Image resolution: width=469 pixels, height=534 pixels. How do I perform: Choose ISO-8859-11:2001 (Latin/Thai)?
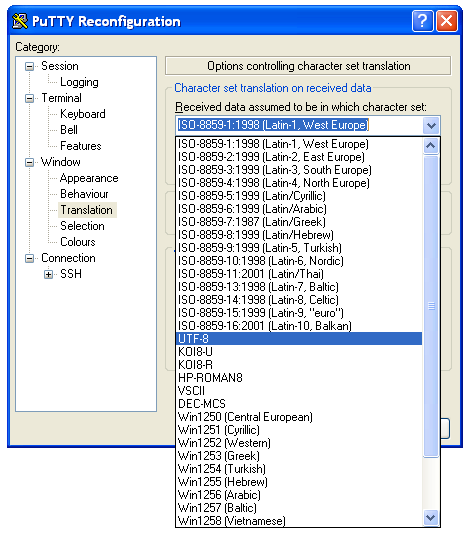[299, 274]
